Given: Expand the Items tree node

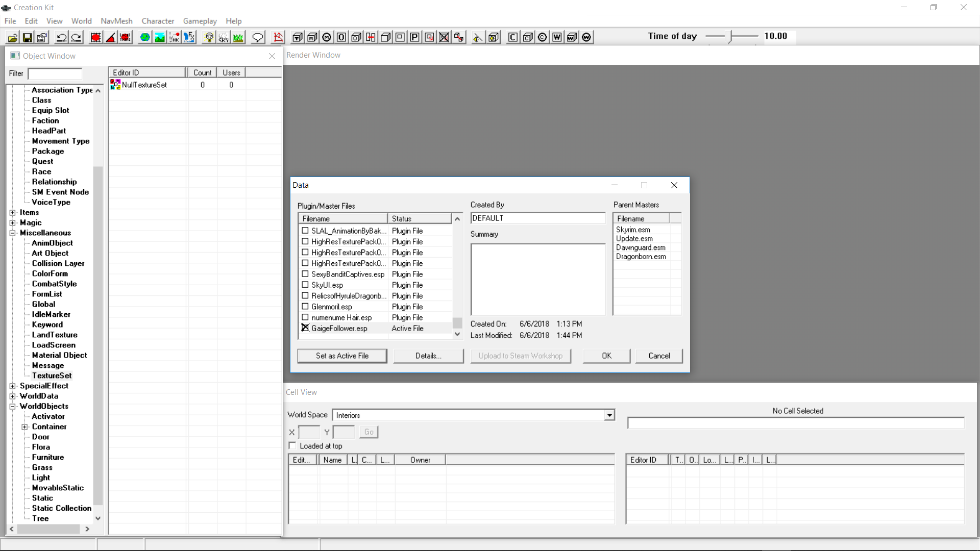Looking at the screenshot, I should point(13,212).
